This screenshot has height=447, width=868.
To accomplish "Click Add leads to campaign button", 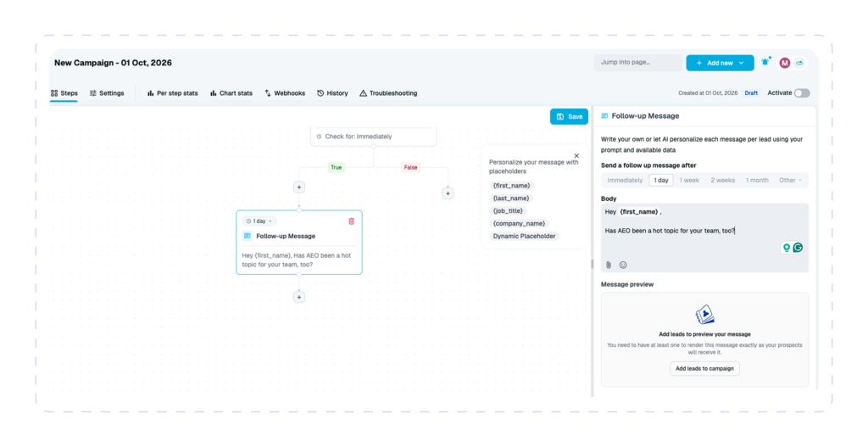I will coord(704,368).
